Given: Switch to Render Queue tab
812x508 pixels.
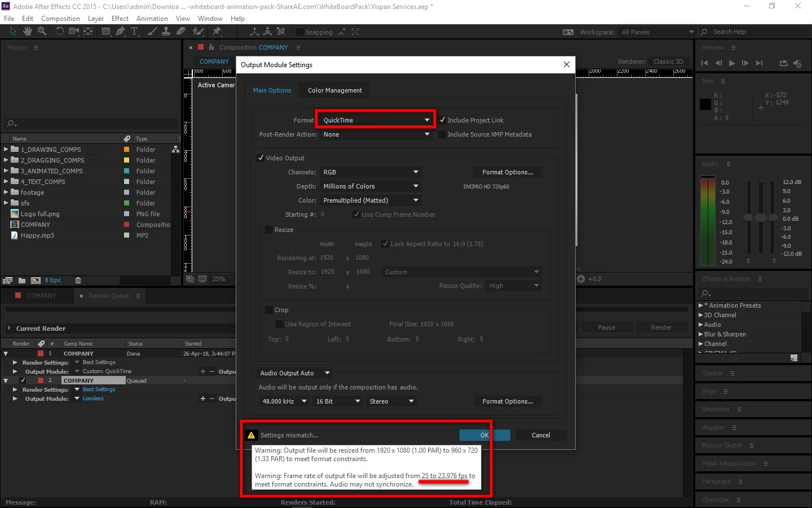Looking at the screenshot, I should (109, 296).
